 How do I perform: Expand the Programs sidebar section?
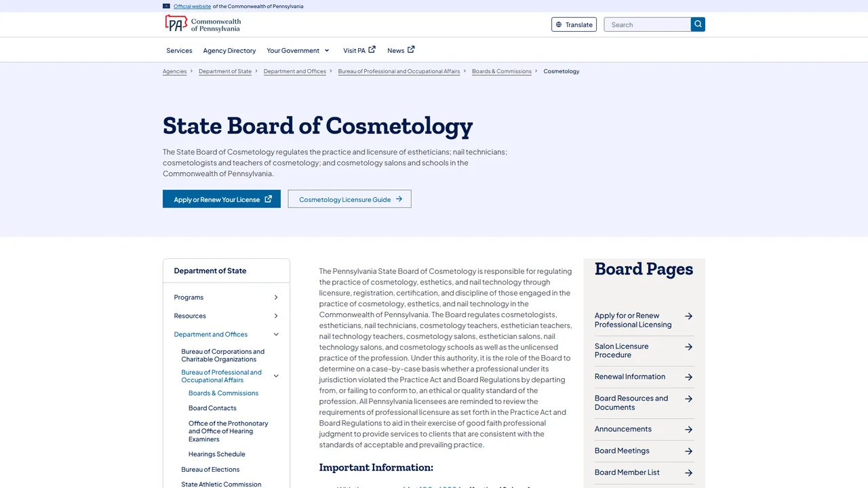click(276, 298)
